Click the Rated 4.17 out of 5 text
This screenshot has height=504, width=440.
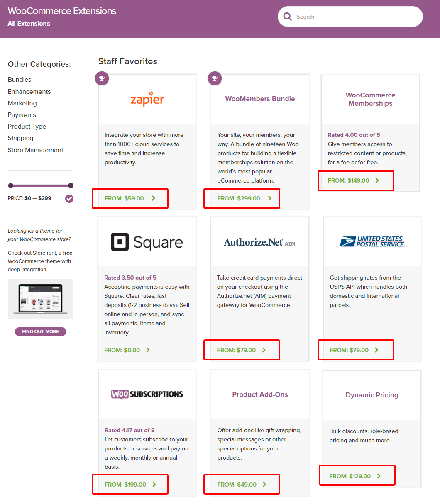(130, 430)
